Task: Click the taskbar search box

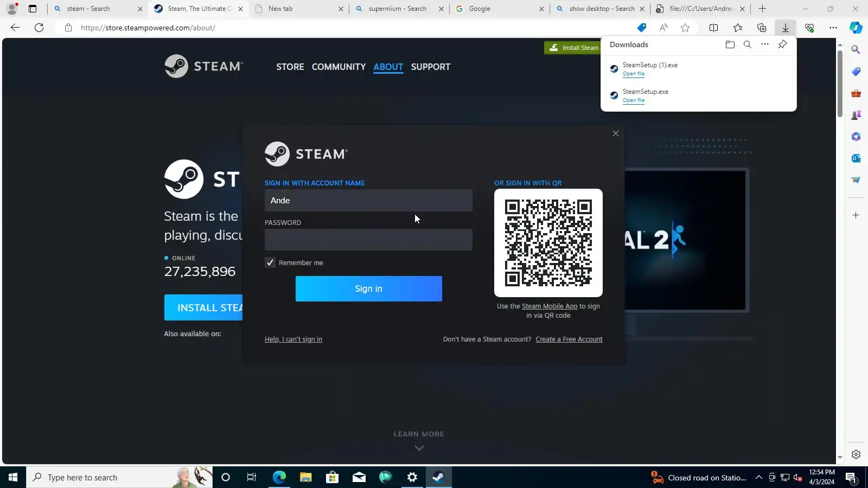Action: [119, 477]
